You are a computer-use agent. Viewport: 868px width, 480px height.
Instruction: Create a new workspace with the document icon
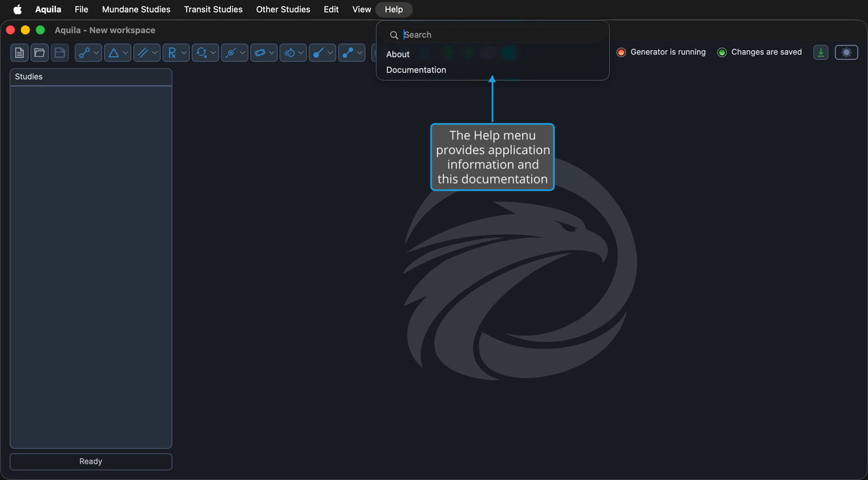pos(20,53)
